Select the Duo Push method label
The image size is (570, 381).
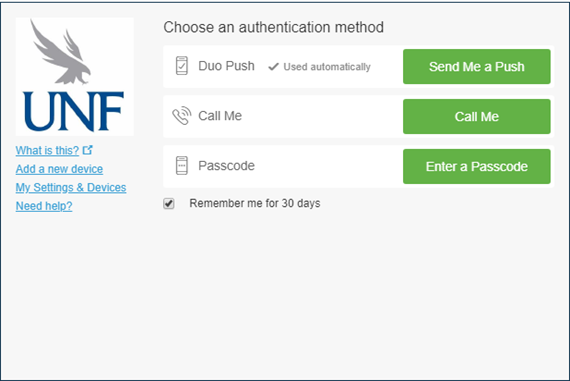pos(226,66)
